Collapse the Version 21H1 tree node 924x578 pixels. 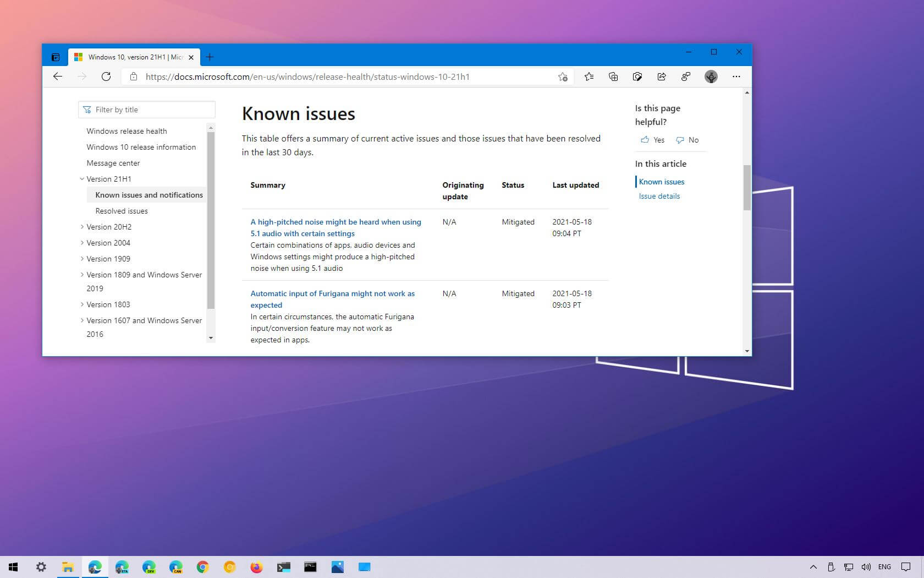pos(82,179)
